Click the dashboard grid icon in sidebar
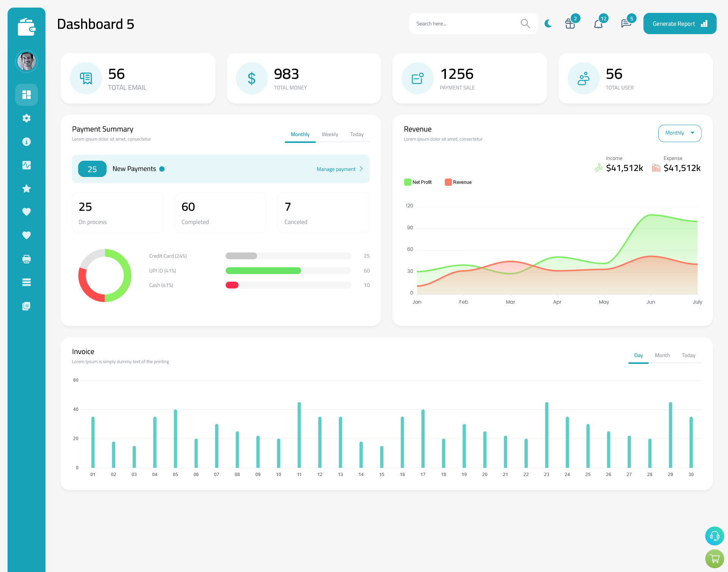728x572 pixels. tap(27, 94)
